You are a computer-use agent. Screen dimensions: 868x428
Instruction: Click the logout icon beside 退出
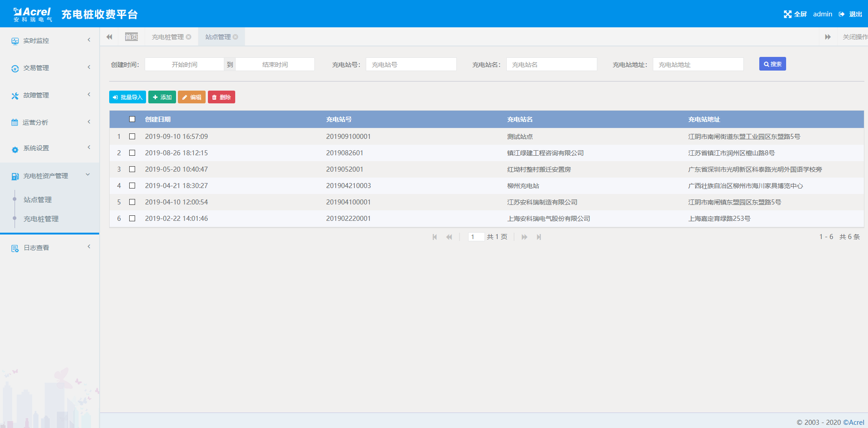pyautogui.click(x=842, y=14)
